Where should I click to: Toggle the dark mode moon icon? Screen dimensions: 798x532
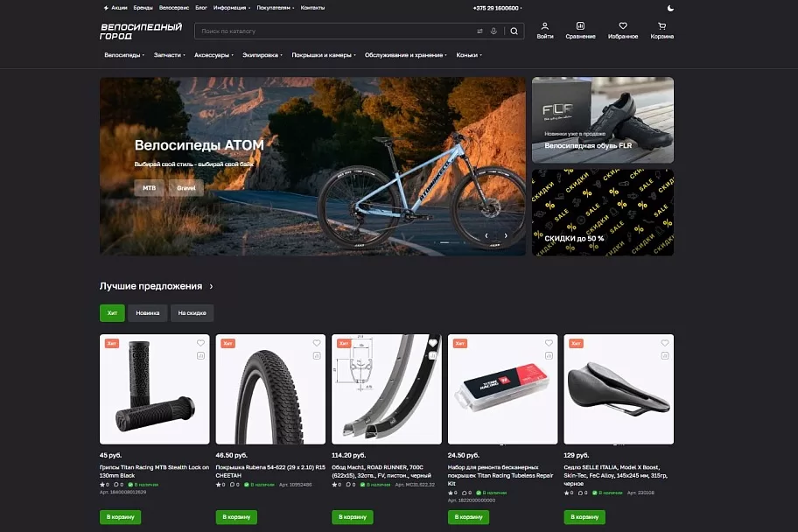(670, 8)
